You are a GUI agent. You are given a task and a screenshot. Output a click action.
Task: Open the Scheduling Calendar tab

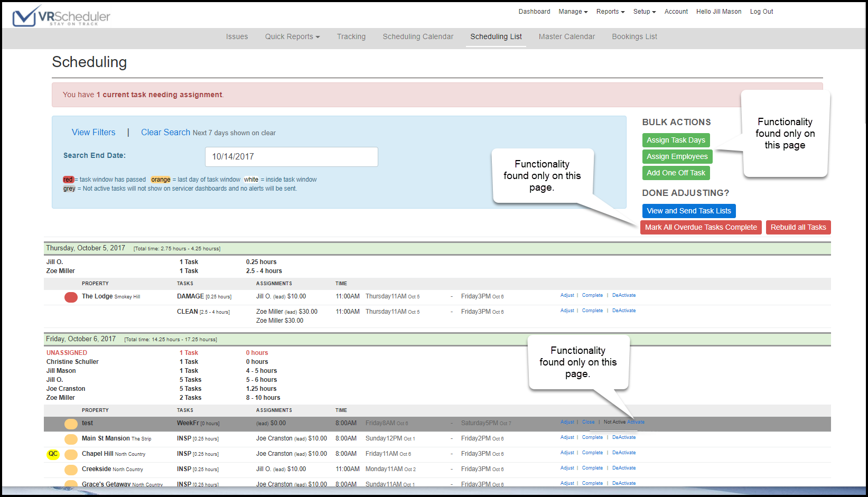click(x=418, y=36)
